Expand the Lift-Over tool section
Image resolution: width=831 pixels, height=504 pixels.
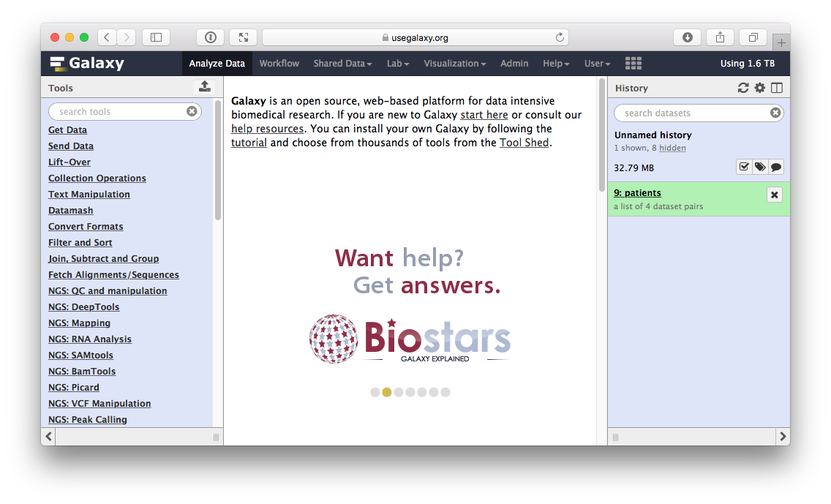(x=69, y=162)
